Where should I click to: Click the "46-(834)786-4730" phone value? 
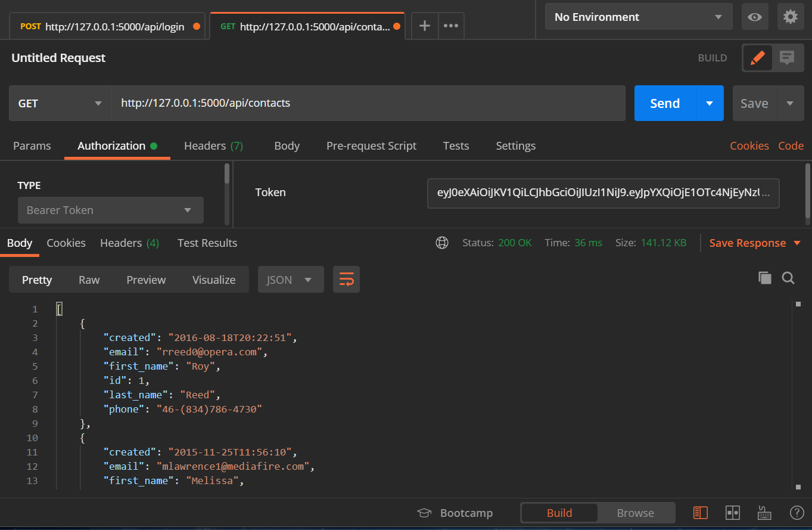click(209, 409)
